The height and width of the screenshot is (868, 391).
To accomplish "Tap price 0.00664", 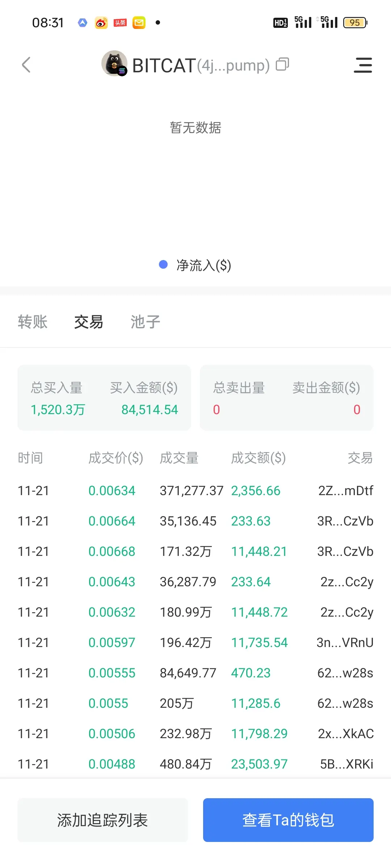I will 112,521.
